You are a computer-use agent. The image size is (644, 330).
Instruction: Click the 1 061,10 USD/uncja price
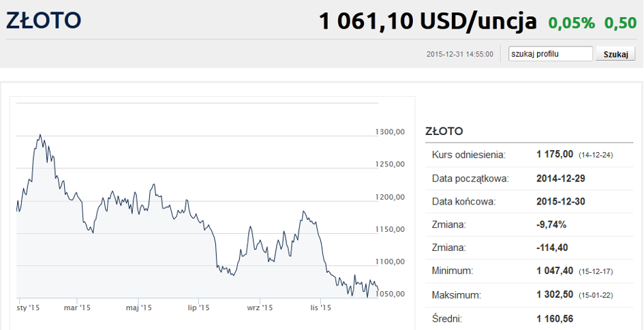(x=427, y=22)
